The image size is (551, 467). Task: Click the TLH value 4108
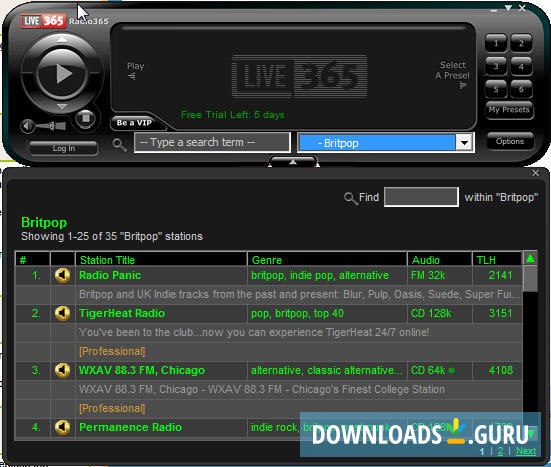(x=500, y=370)
